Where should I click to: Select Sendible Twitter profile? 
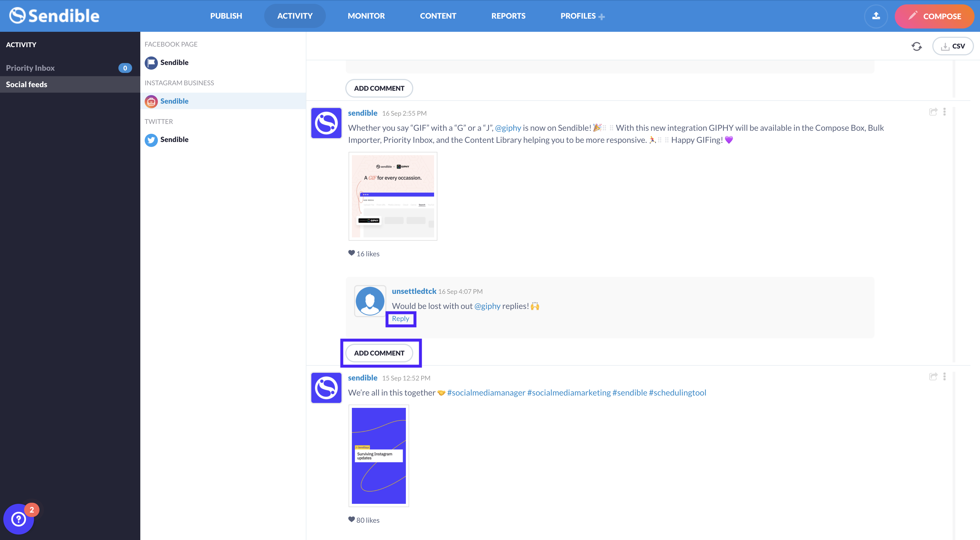coord(223,139)
